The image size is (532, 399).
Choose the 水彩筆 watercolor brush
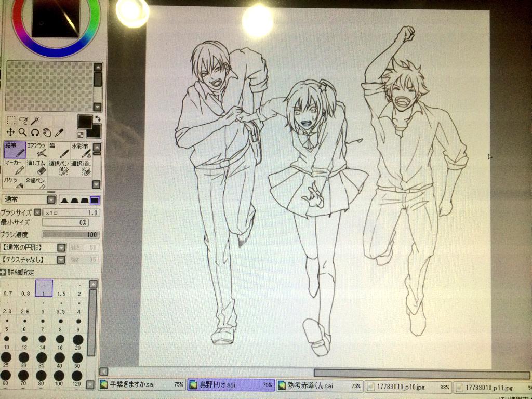(81, 150)
